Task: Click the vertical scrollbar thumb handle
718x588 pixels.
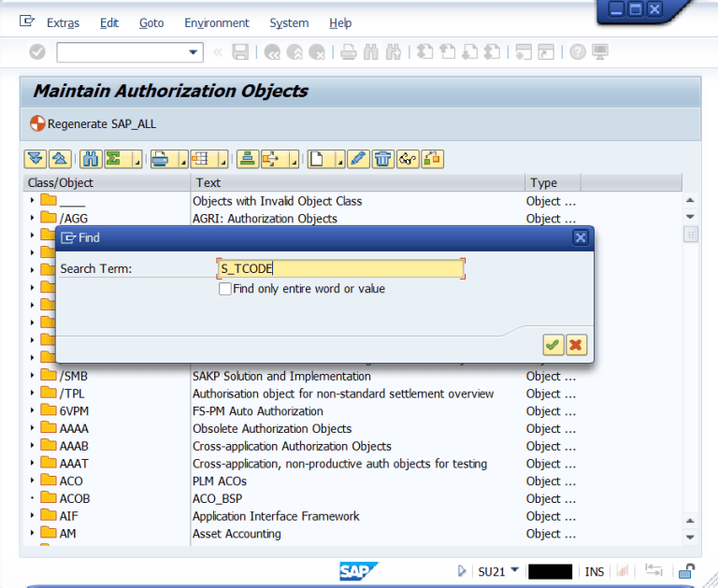Action: click(691, 235)
